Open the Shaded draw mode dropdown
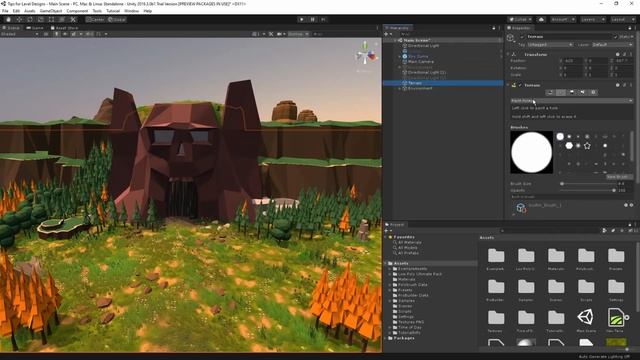The width and height of the screenshot is (640, 360). click(19, 34)
